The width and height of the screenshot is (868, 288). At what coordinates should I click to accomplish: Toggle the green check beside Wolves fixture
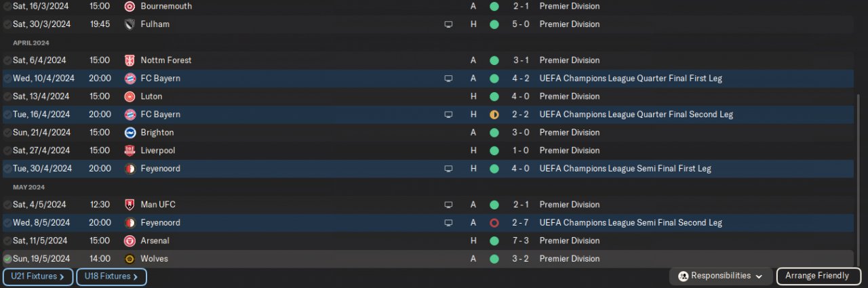pos(7,259)
